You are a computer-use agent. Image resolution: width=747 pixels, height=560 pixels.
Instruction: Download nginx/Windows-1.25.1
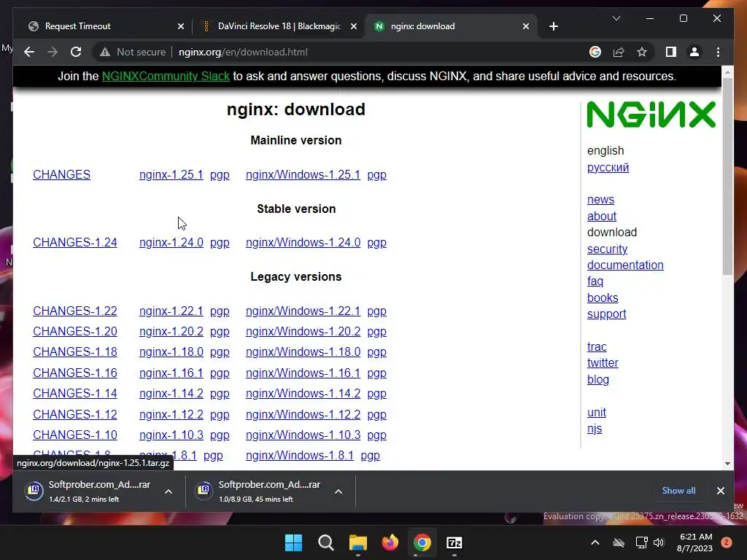pyautogui.click(x=303, y=175)
